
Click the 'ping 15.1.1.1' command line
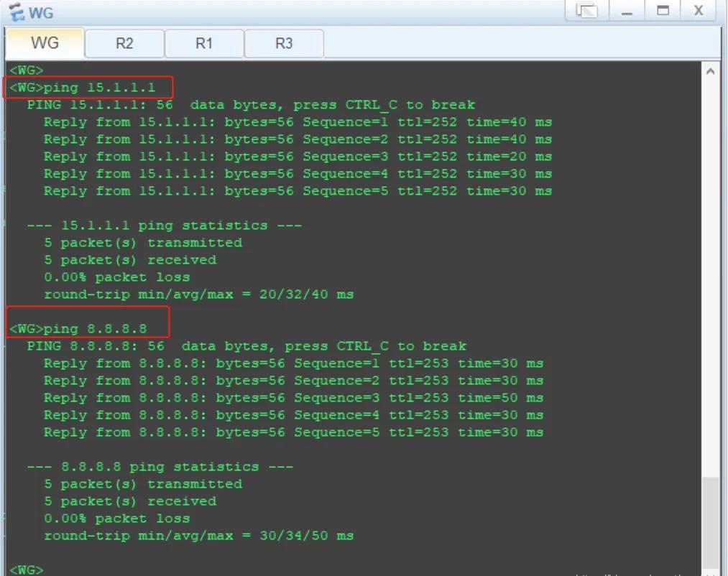click(82, 87)
